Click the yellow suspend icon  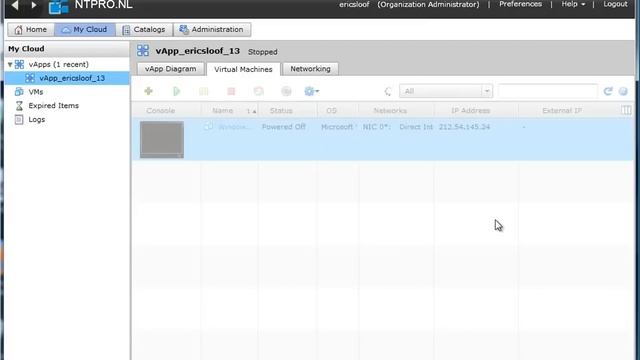pos(204,91)
